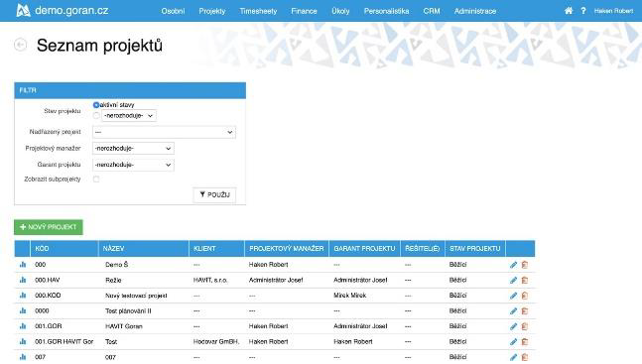Select the radio button beside state dropdown
This screenshot has height=364, width=642.
[96, 116]
